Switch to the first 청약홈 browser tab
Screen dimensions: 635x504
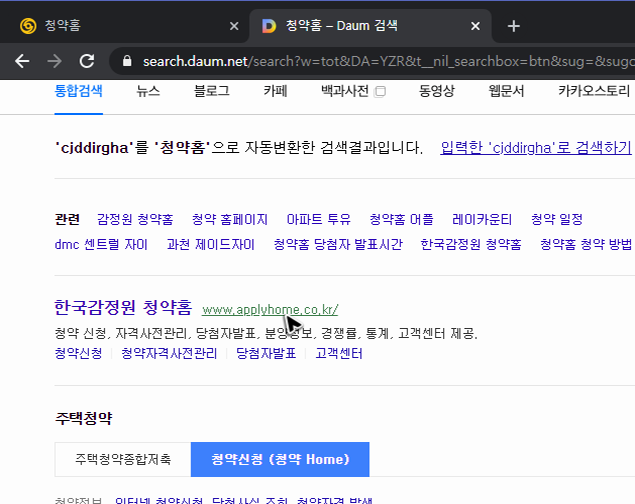124,26
